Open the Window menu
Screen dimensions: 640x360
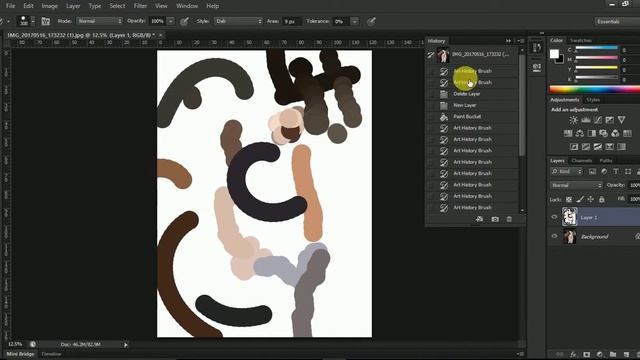tap(187, 6)
